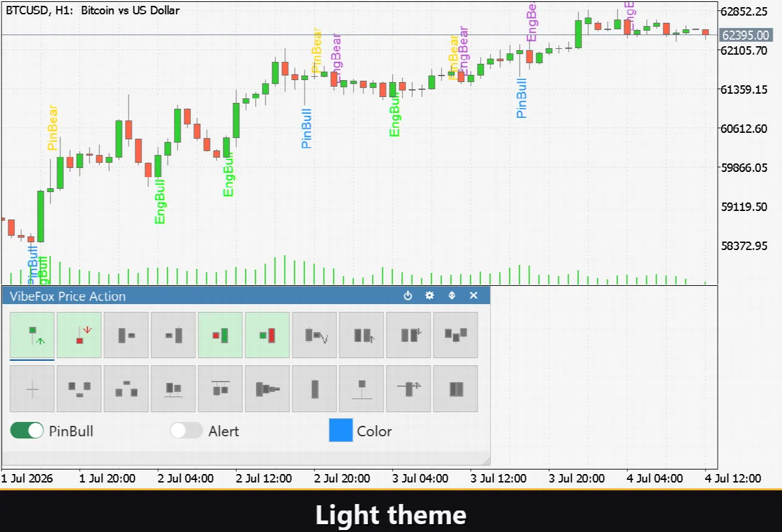Click the 59866.05 price scale label

744,168
